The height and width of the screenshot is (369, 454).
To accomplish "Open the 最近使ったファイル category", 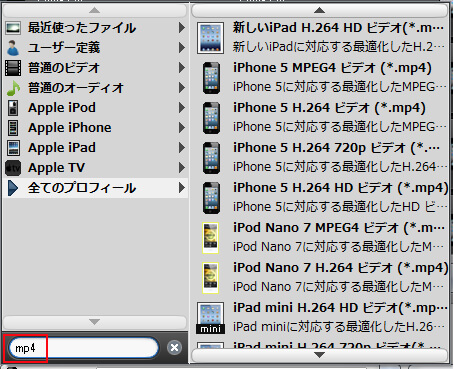I will (95, 28).
